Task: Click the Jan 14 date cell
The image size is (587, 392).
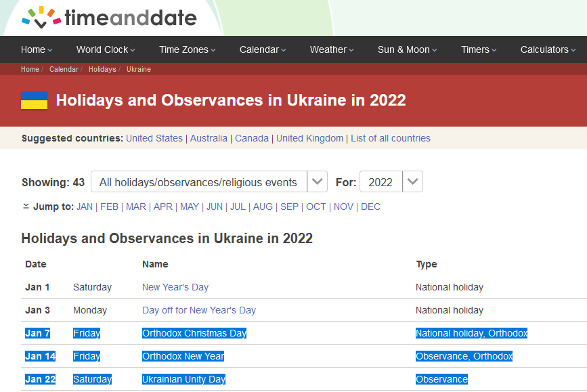Action: click(x=40, y=356)
